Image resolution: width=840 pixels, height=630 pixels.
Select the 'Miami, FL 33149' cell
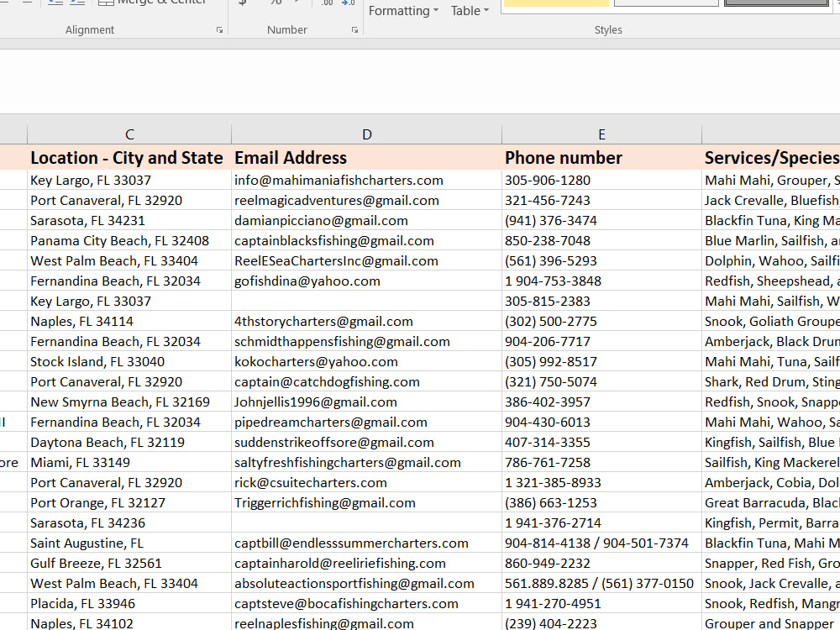tap(129, 462)
